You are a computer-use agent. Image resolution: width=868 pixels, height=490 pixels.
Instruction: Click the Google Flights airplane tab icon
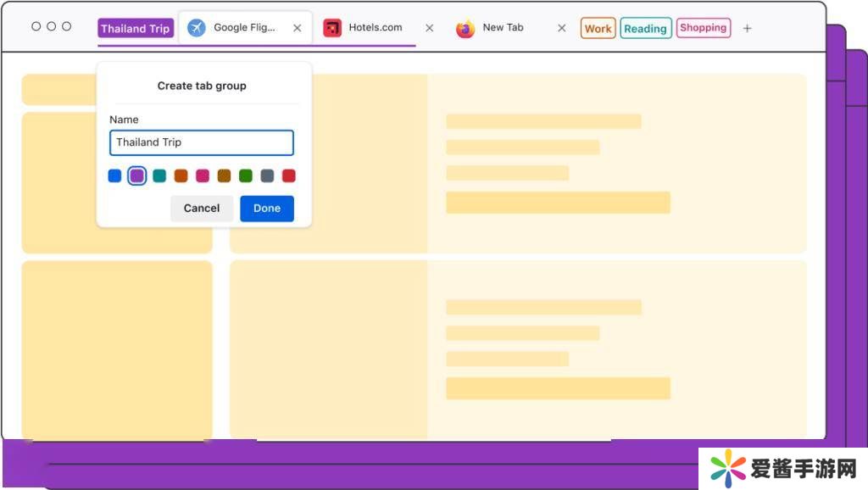tap(197, 28)
